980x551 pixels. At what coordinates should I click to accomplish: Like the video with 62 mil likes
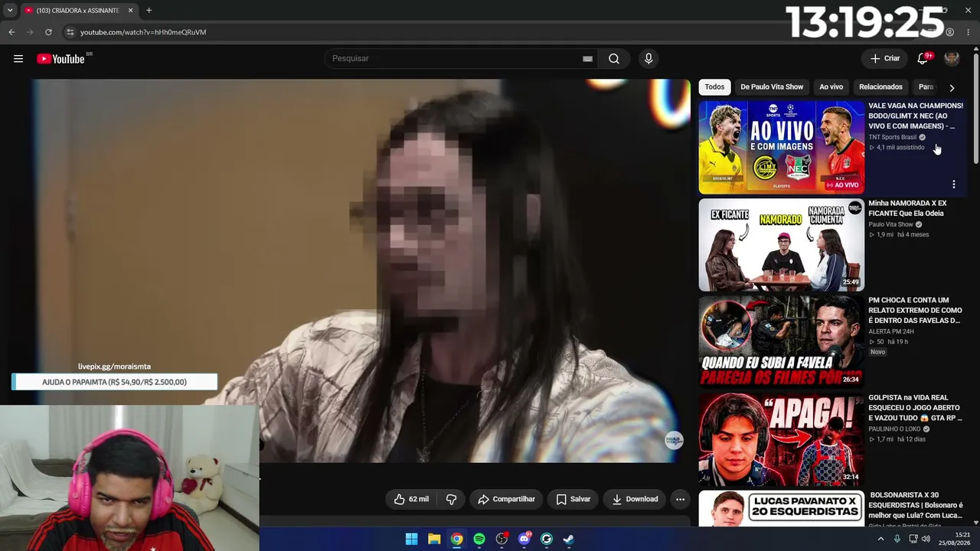411,499
